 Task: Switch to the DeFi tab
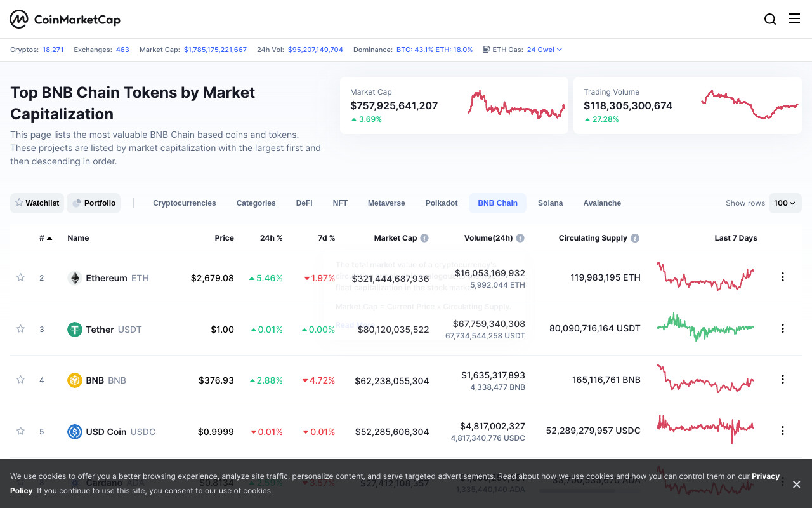click(304, 203)
